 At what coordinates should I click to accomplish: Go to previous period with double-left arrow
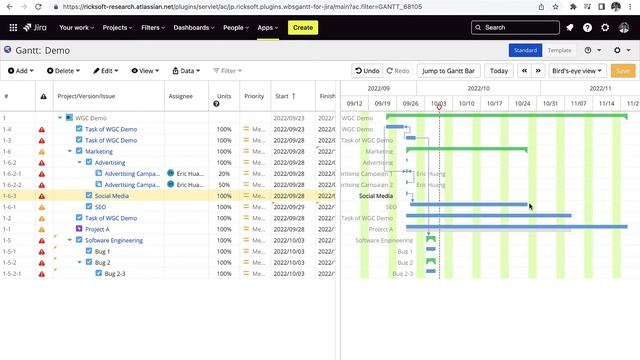tap(524, 71)
